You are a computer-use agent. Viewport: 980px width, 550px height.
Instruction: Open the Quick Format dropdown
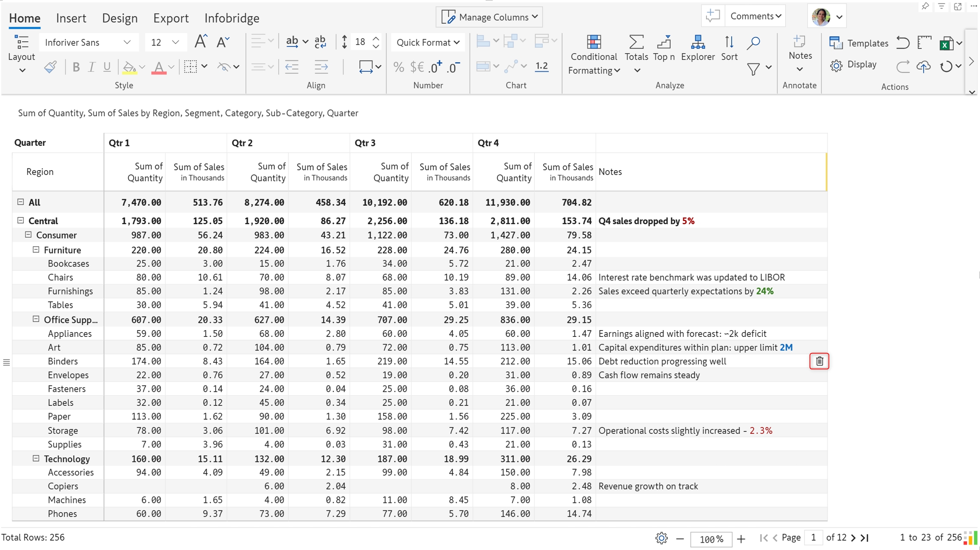[x=428, y=43]
